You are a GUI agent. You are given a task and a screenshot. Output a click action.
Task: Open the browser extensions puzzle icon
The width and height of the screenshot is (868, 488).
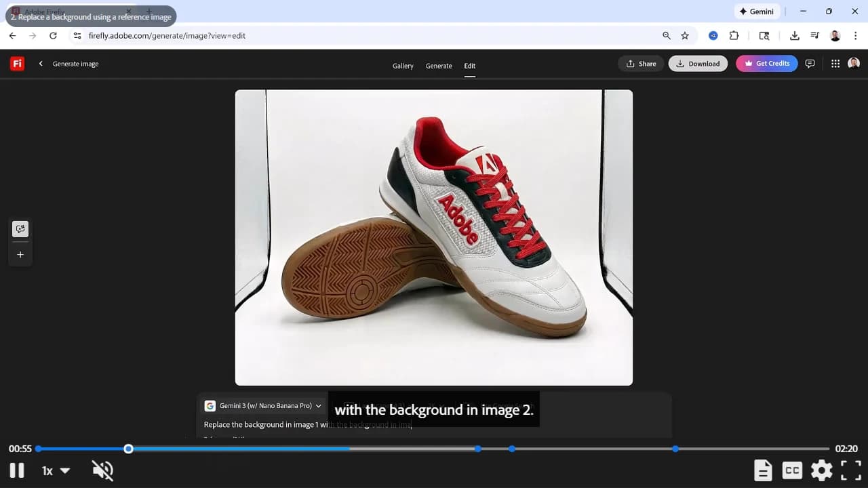click(x=734, y=36)
